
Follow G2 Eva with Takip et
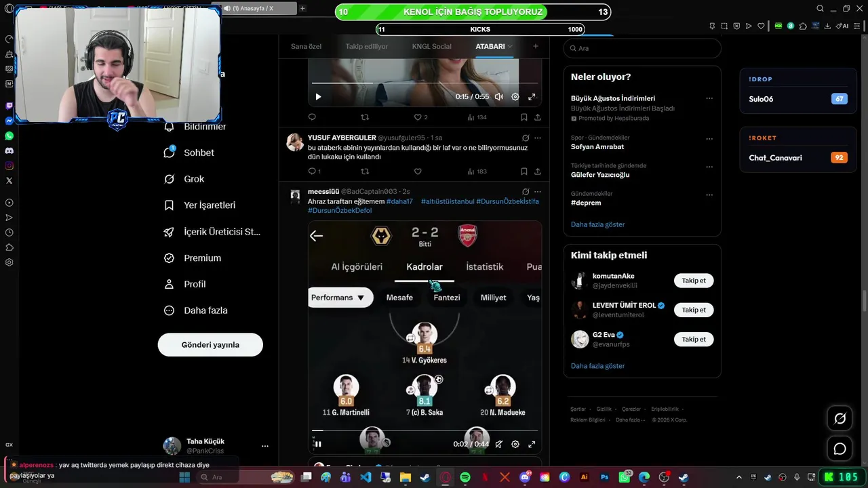[694, 339]
